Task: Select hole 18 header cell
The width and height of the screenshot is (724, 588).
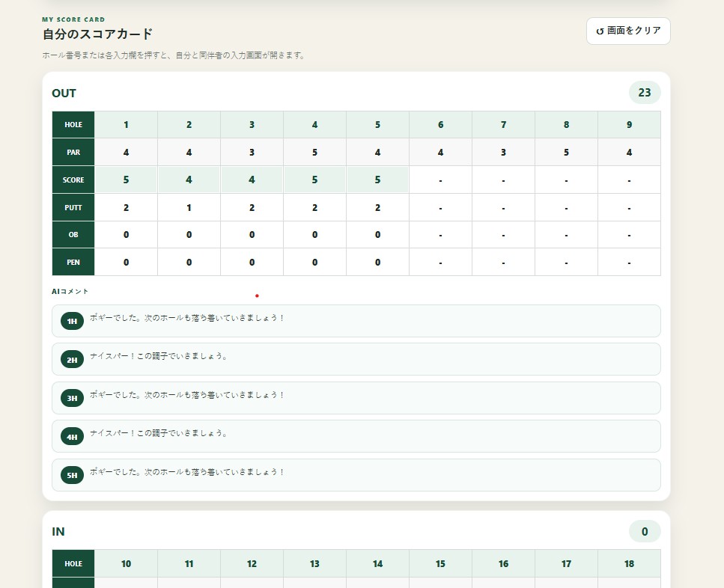Action: pos(630,563)
